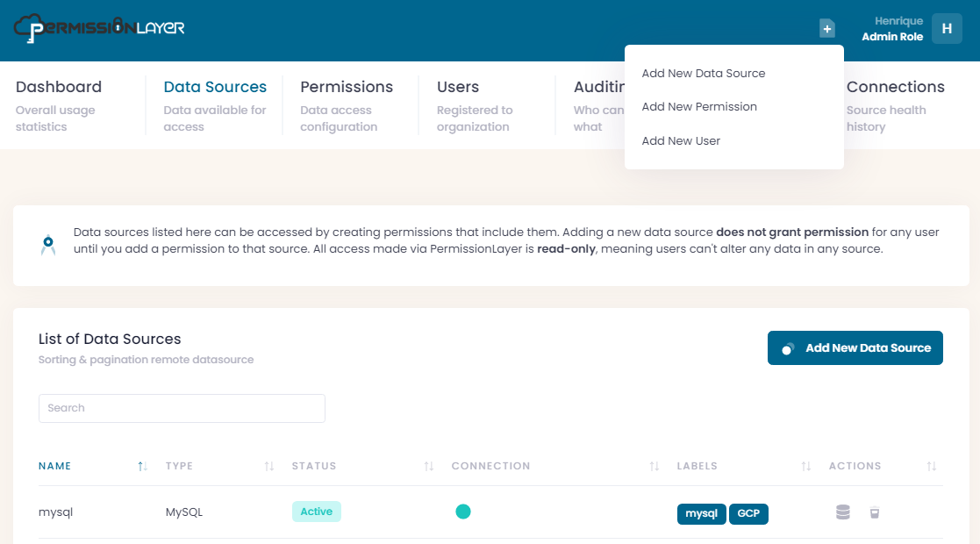The height and width of the screenshot is (544, 980).
Task: Delete the mysql data source via trash icon
Action: (874, 512)
